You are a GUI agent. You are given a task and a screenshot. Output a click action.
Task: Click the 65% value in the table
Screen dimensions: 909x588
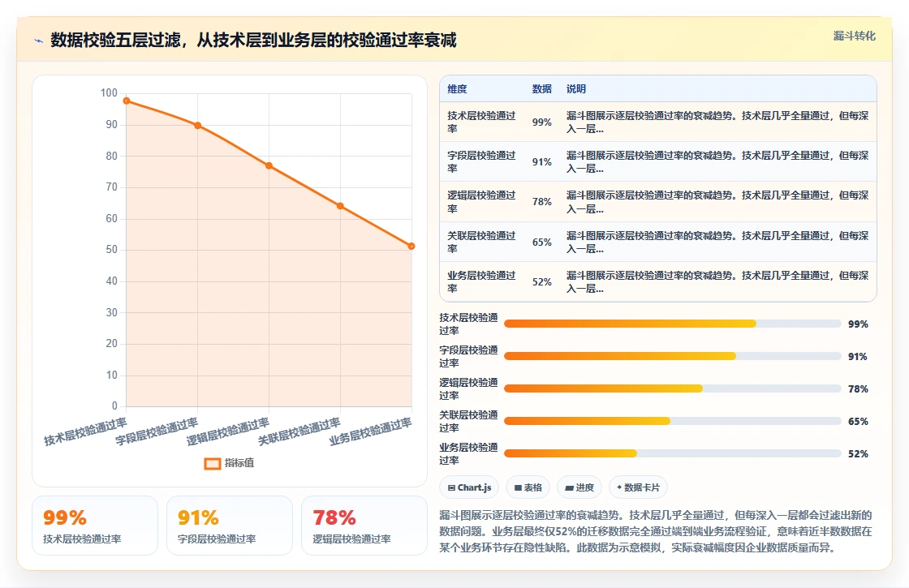[542, 242]
